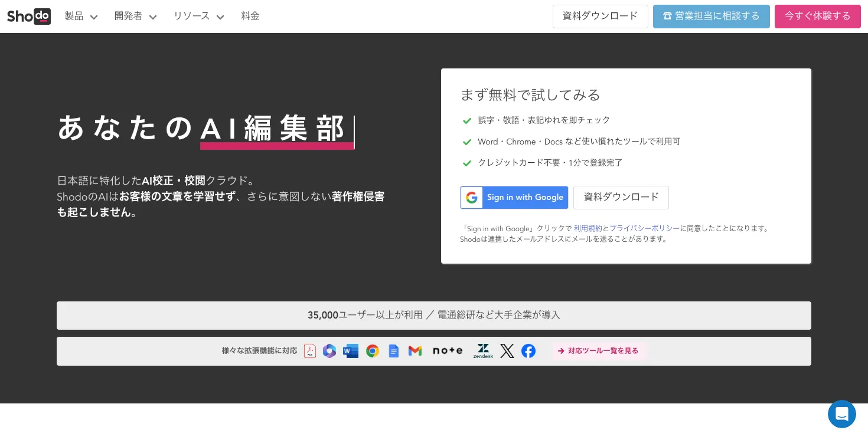
Task: Click the Chrome icon
Action: click(373, 351)
